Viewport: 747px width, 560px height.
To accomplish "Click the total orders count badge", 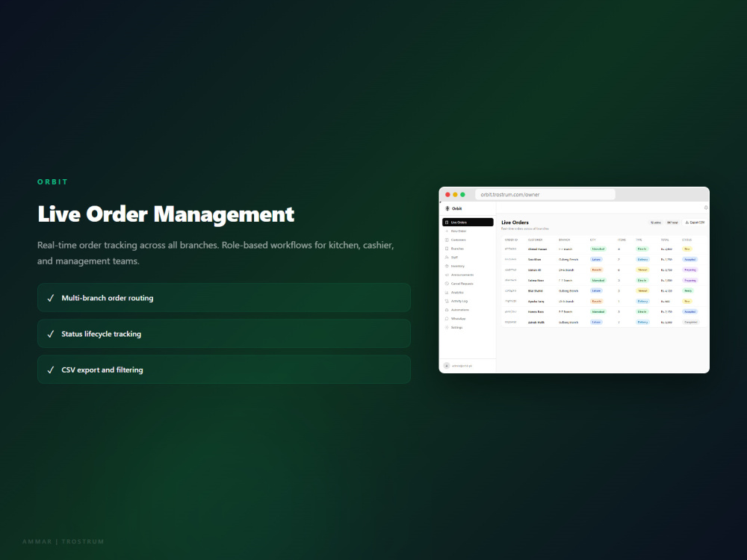I will point(672,223).
